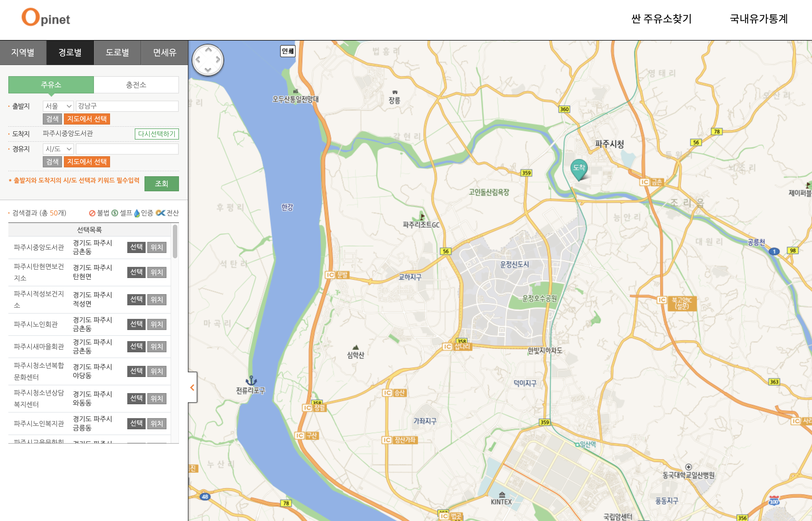Click the Opinet logo
Viewport: 812px width, 521px height.
click(x=46, y=18)
